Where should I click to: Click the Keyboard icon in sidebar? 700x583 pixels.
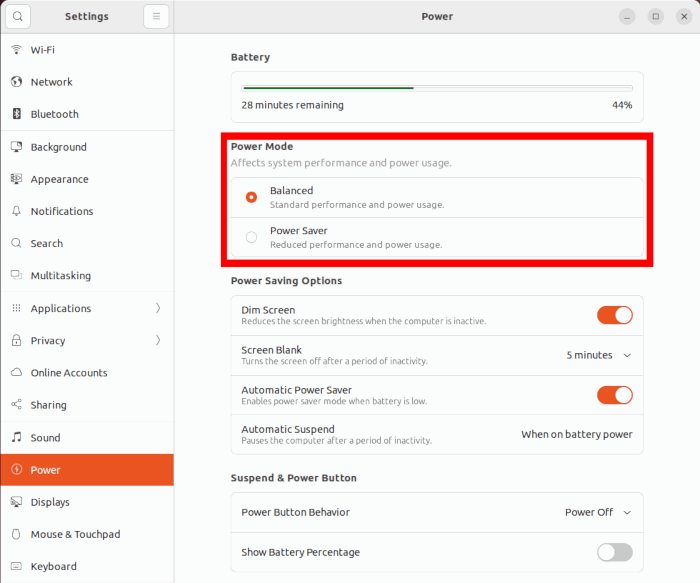pos(17,566)
